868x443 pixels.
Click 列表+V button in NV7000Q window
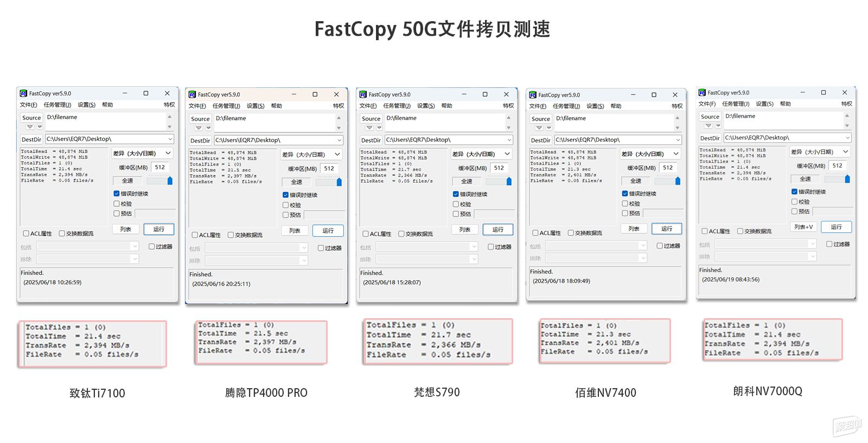pyautogui.click(x=803, y=227)
